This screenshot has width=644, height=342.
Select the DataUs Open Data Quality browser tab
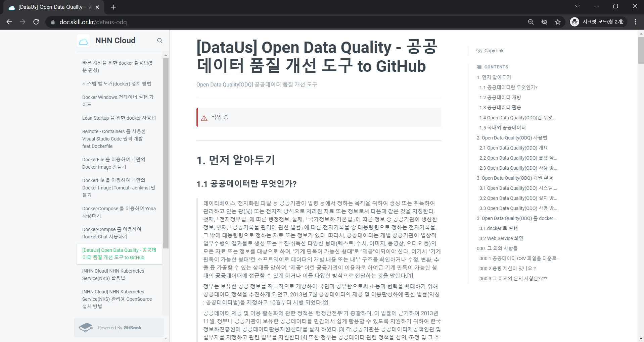(x=54, y=7)
